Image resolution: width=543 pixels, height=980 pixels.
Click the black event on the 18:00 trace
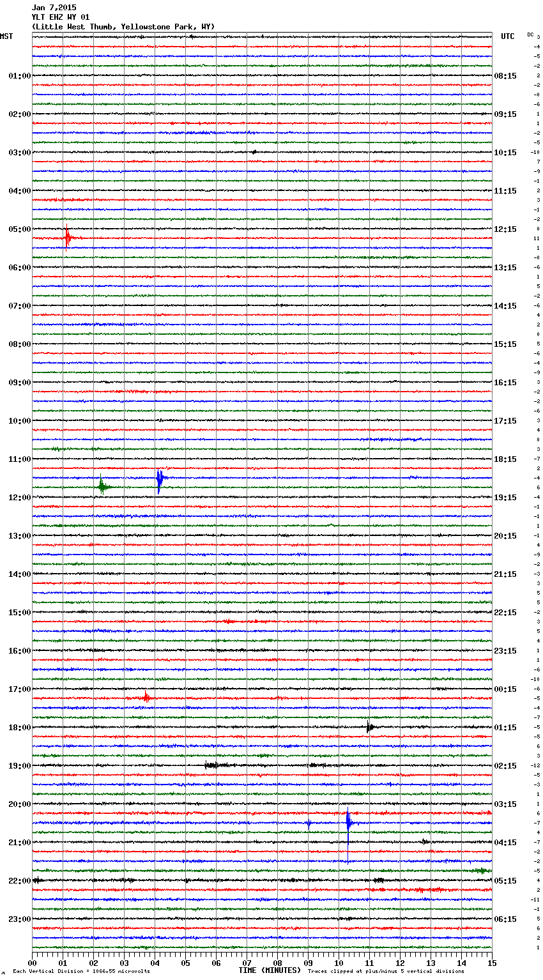369,726
